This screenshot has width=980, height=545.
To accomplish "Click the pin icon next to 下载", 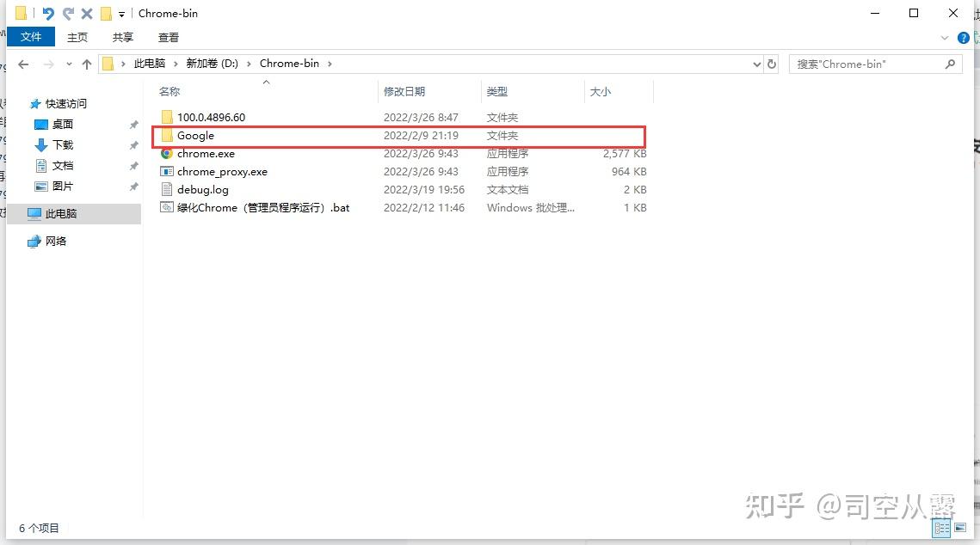I will click(133, 144).
